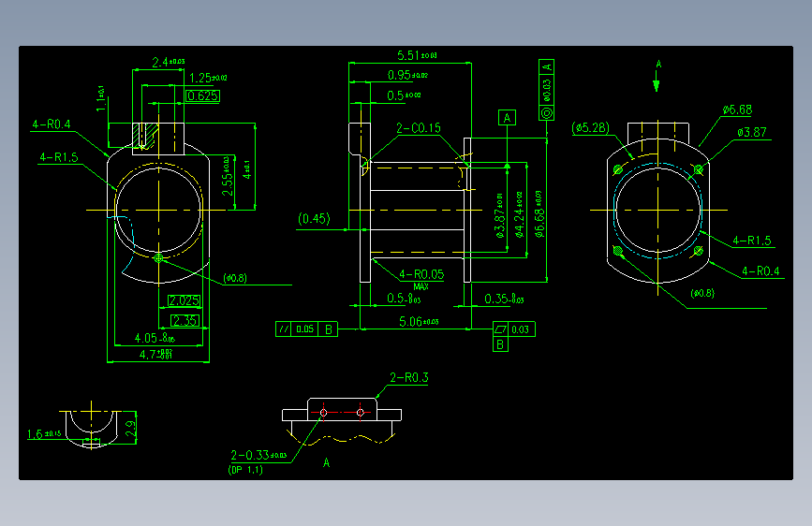Click the 2-C0.15 chamfer callout
The width and height of the screenshot is (812, 526).
[419, 128]
